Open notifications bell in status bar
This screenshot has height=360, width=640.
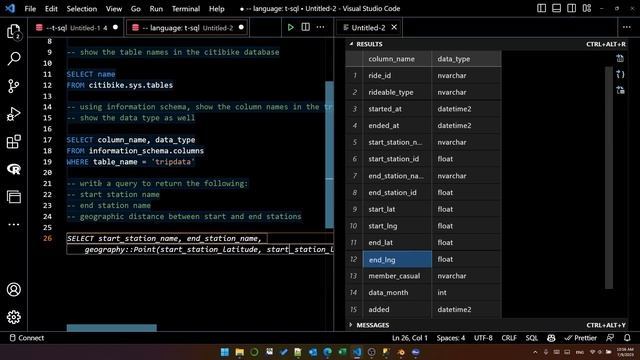(627, 338)
